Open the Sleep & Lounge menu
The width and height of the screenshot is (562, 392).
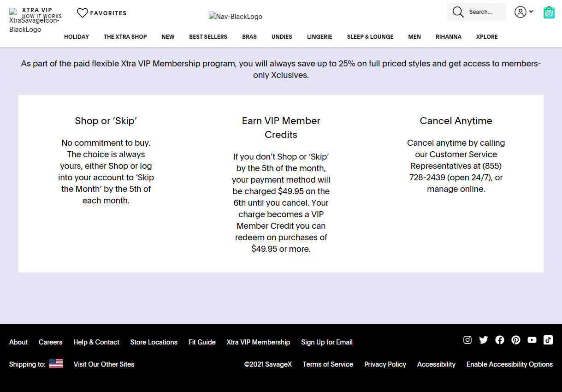pos(370,37)
